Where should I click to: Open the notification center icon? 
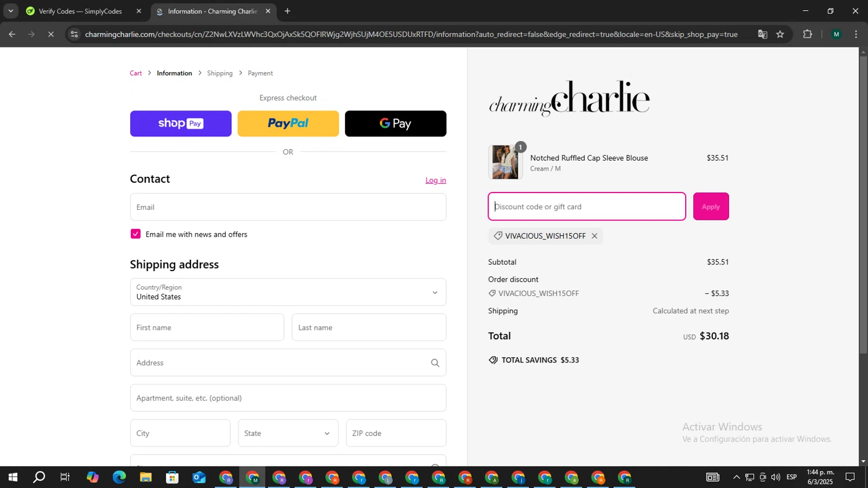(x=850, y=478)
